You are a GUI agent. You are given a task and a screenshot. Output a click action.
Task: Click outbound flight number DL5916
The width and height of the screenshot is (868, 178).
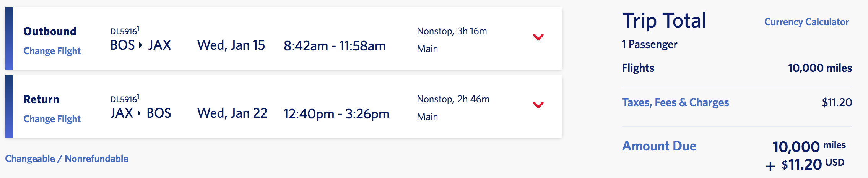tap(124, 31)
